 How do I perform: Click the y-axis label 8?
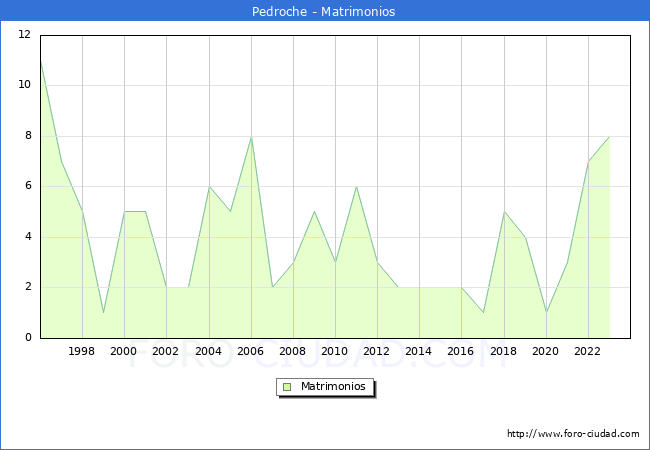click(28, 136)
